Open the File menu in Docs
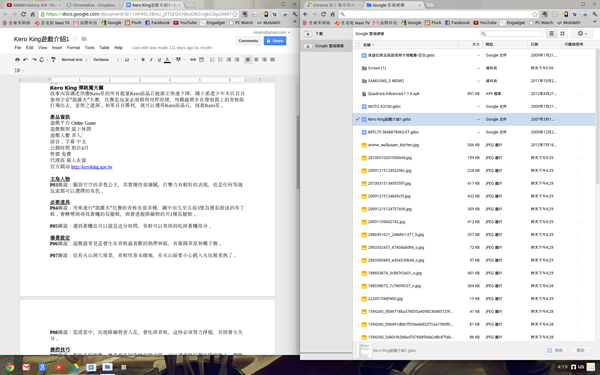 click(x=18, y=48)
